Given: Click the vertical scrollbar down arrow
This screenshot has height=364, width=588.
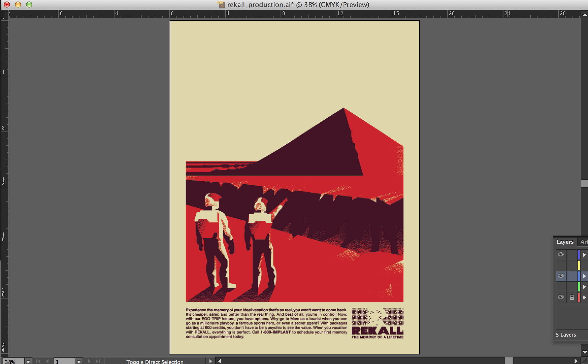Looking at the screenshot, I should pyautogui.click(x=585, y=352).
